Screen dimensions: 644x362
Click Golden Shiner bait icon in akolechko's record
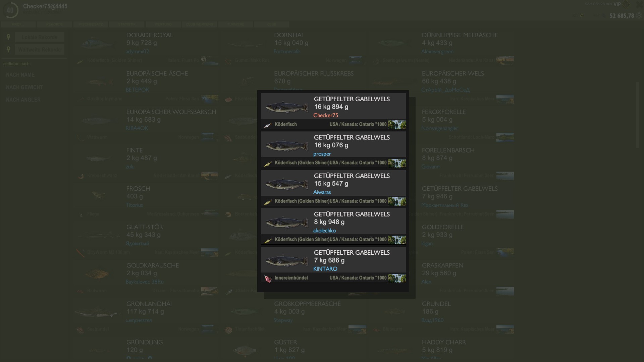(268, 240)
